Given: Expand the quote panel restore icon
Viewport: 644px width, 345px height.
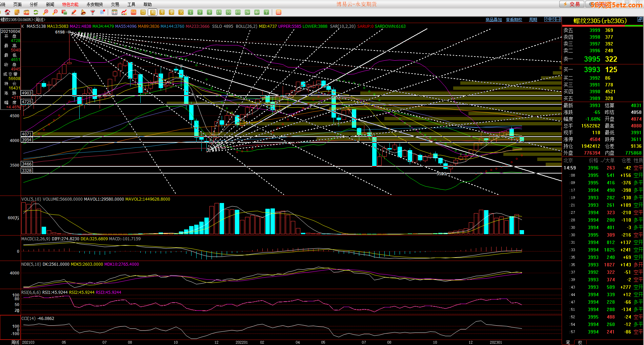Looking at the screenshot, I should click(x=640, y=20).
